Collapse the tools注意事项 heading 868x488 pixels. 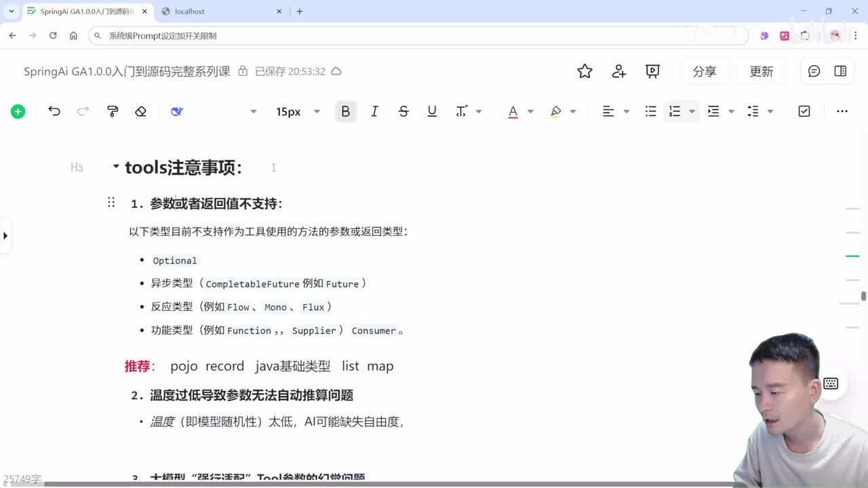coord(116,167)
